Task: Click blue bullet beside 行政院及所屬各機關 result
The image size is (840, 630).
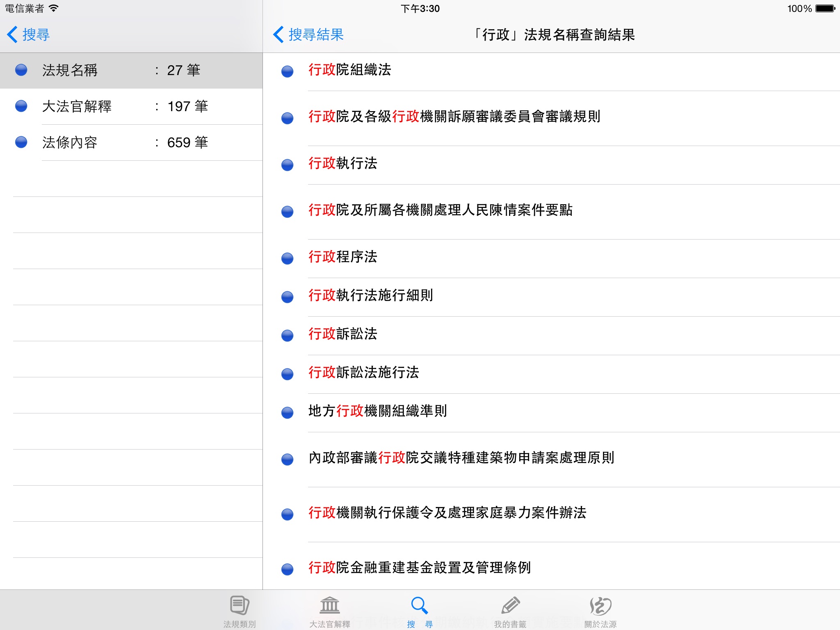Action: click(x=288, y=212)
